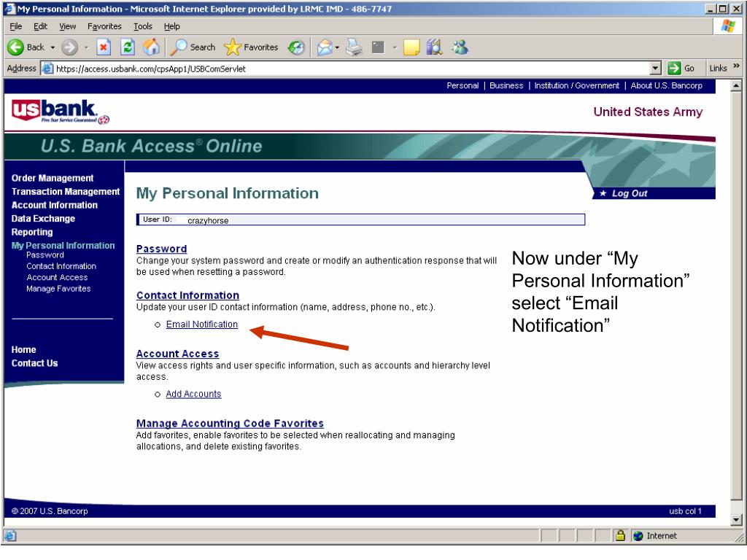Click About U.S. Bancorp top link
Viewport: 747px width, 560px height.
[x=667, y=86]
